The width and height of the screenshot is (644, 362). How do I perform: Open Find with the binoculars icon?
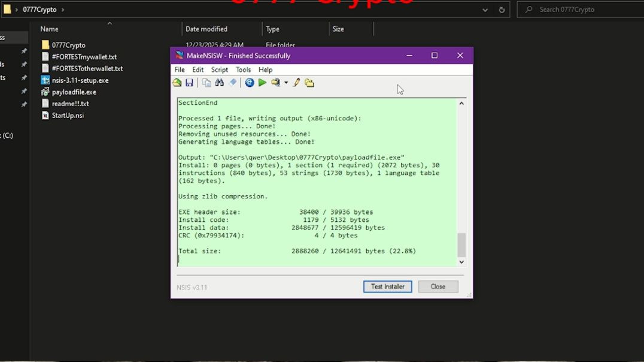(x=220, y=83)
